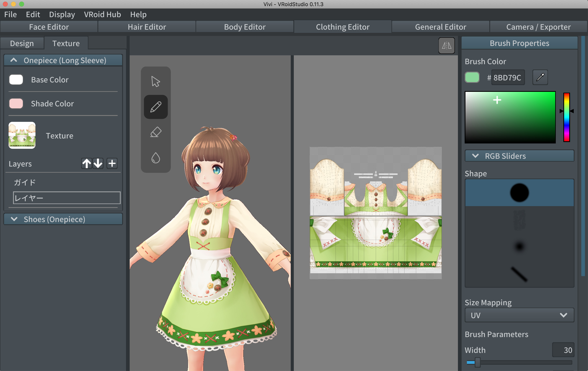Click the Shade Color swatch
This screenshot has width=588, height=371.
pos(16,103)
